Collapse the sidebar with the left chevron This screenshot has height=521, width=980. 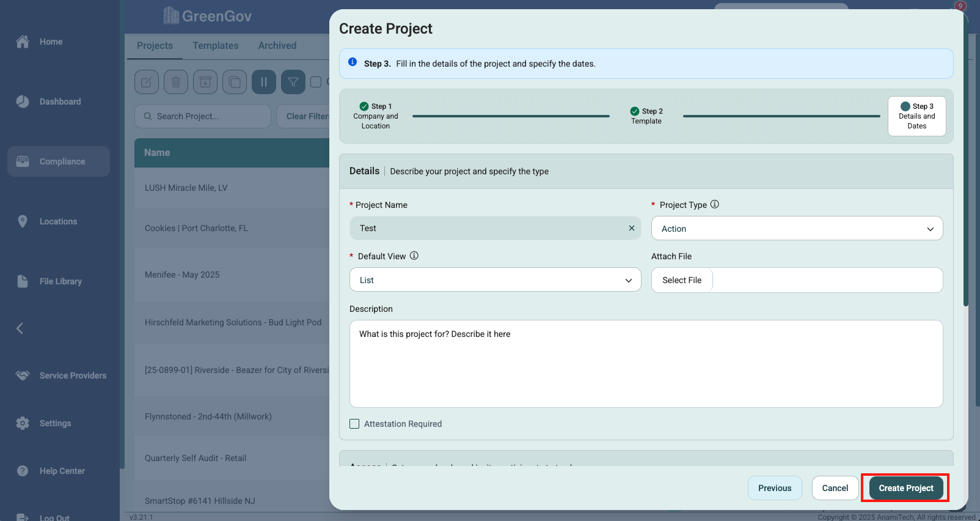[x=20, y=328]
